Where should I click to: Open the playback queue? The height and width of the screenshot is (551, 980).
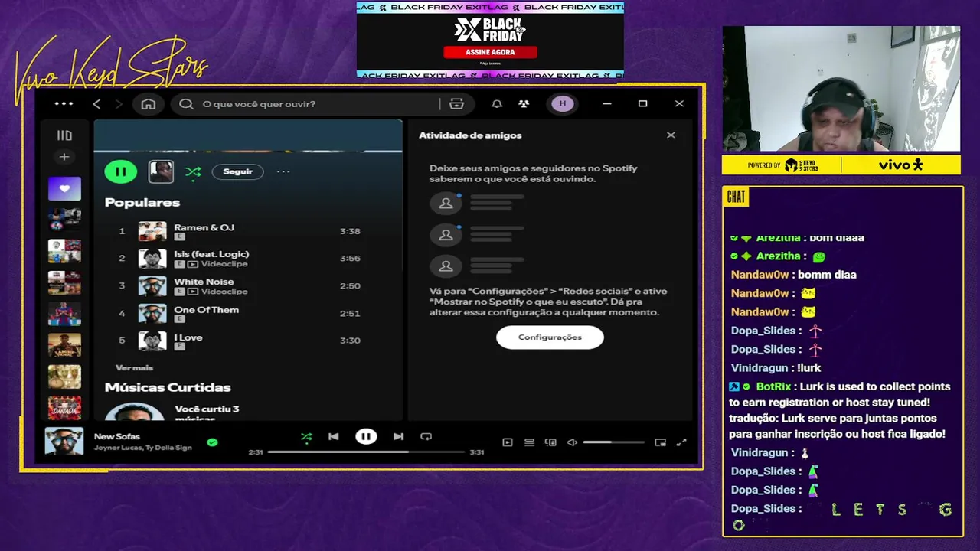click(529, 442)
